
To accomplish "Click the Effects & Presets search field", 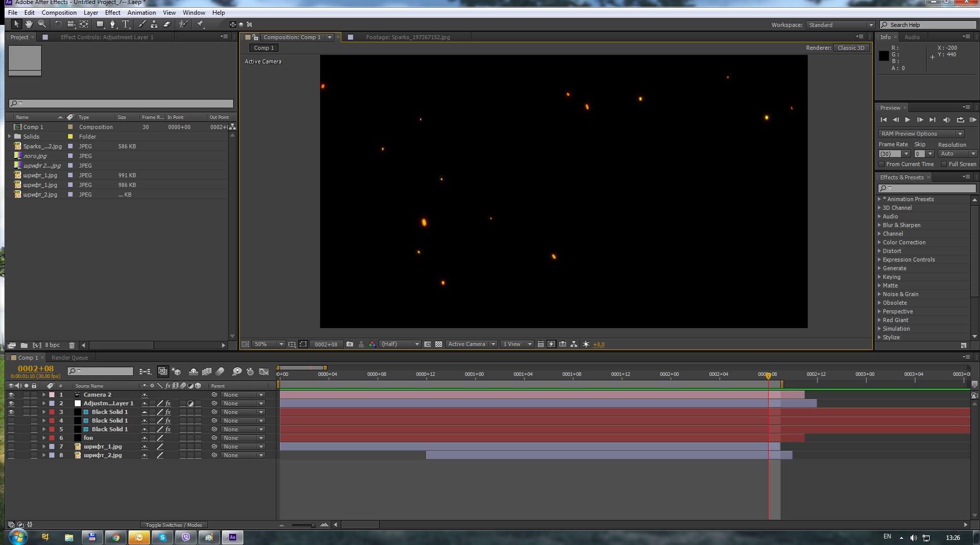I will click(927, 188).
